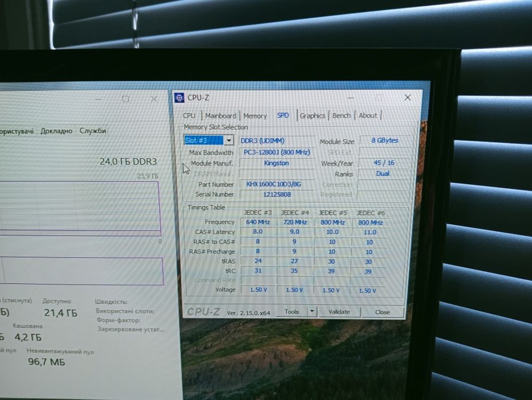532x400 pixels.
Task: Minimize the CPU-Z window
Action: click(x=350, y=98)
